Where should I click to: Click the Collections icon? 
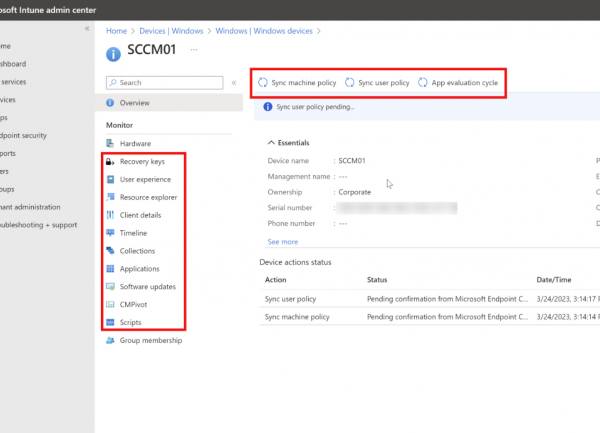click(x=110, y=251)
